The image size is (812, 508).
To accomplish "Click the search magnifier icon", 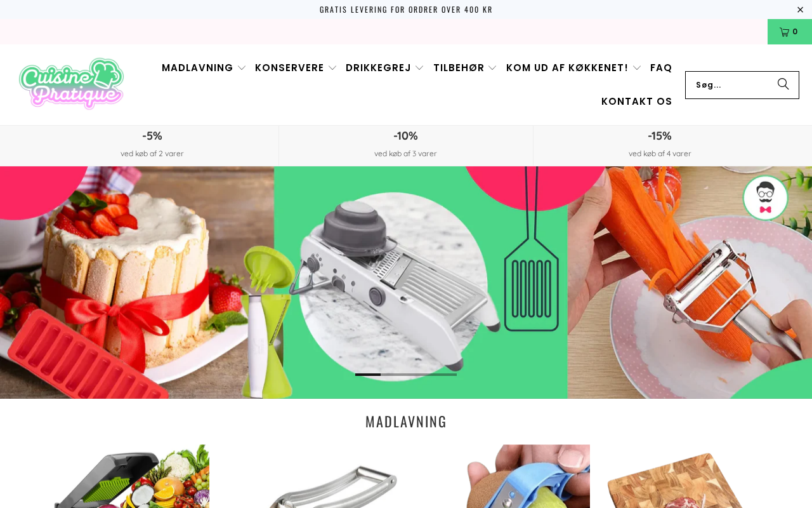I will pos(783,84).
